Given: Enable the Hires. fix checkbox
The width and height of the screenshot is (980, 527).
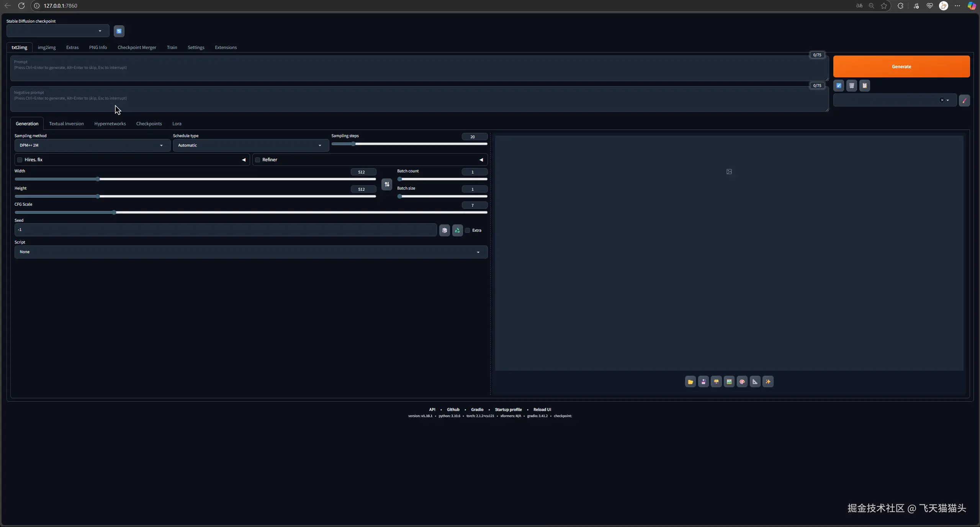Looking at the screenshot, I should click(x=20, y=160).
